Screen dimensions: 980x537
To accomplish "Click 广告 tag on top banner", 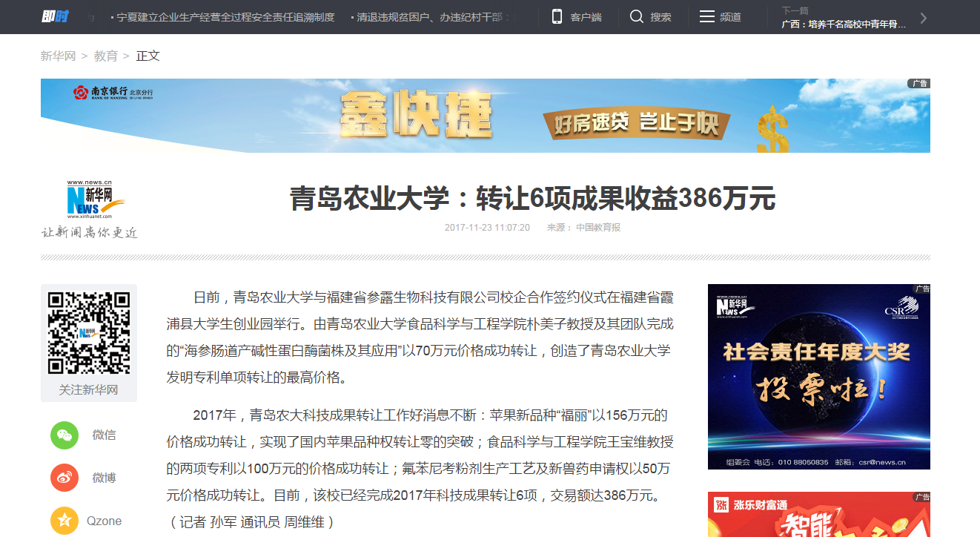I will click(x=919, y=83).
